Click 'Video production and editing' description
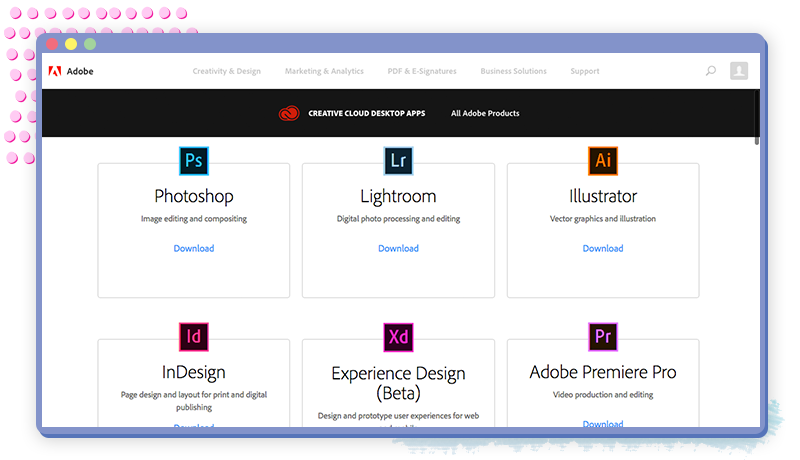The height and width of the screenshot is (460, 800). (x=603, y=395)
